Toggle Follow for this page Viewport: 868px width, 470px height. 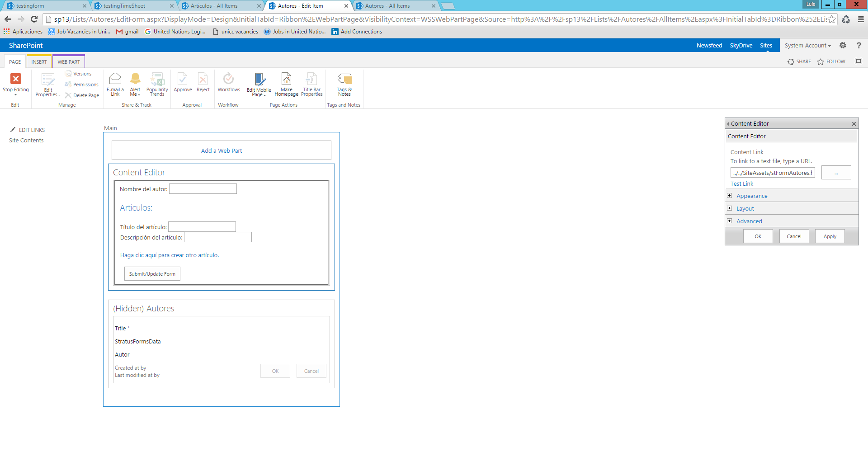(x=831, y=61)
